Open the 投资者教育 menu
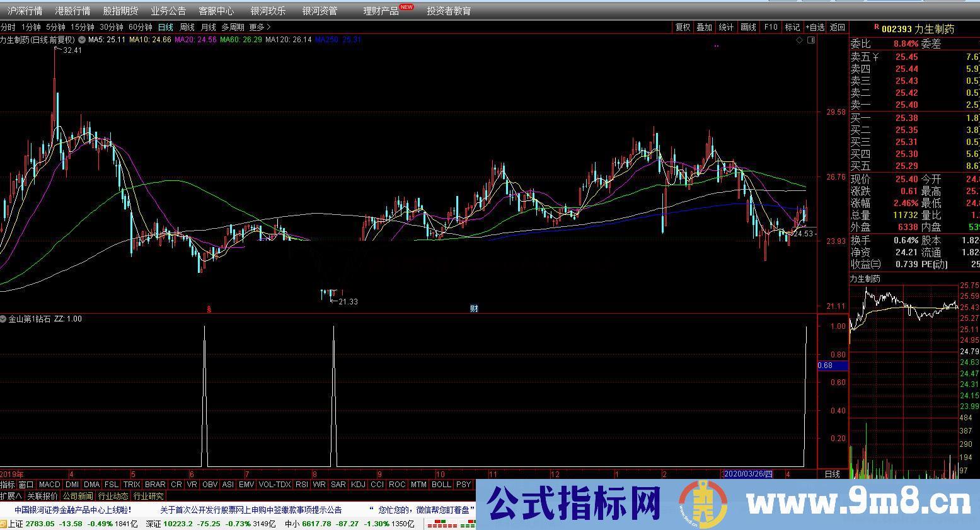This screenshot has width=980, height=530. tap(449, 11)
